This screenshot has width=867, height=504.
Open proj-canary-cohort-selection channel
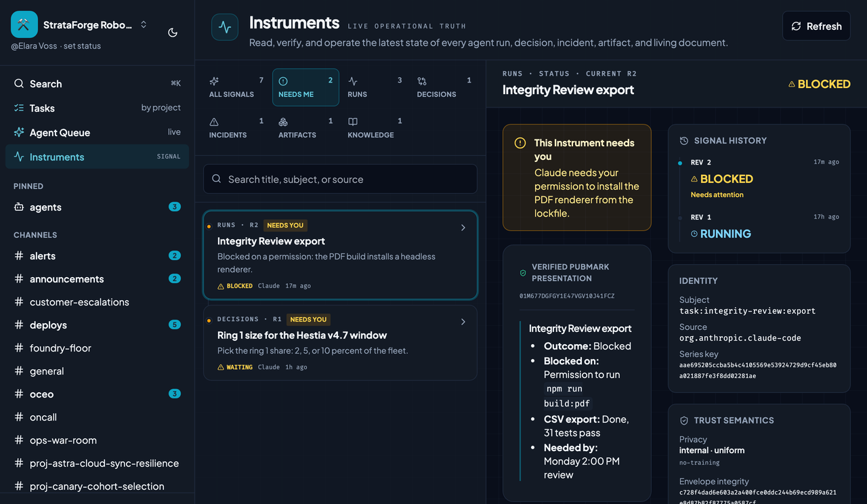(97, 486)
